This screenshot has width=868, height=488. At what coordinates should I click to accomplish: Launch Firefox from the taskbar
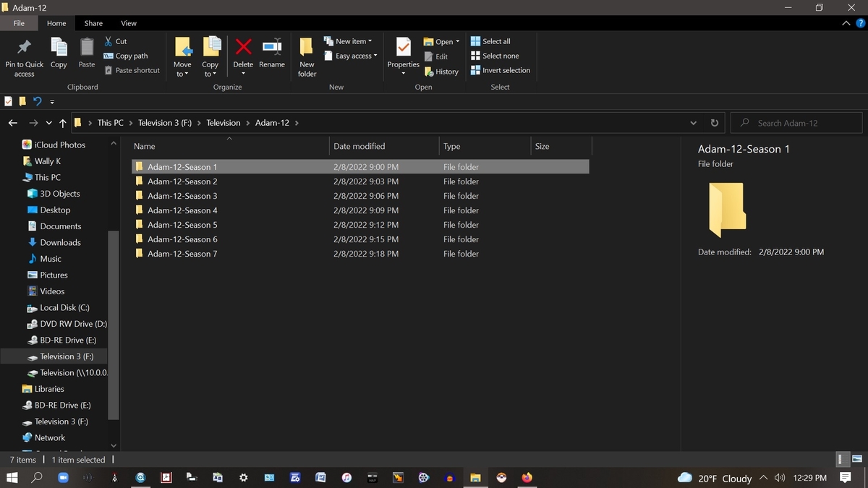pos(527,477)
